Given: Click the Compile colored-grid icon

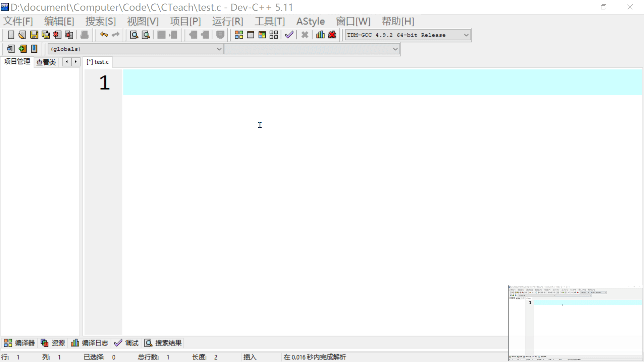Looking at the screenshot, I should point(239,35).
